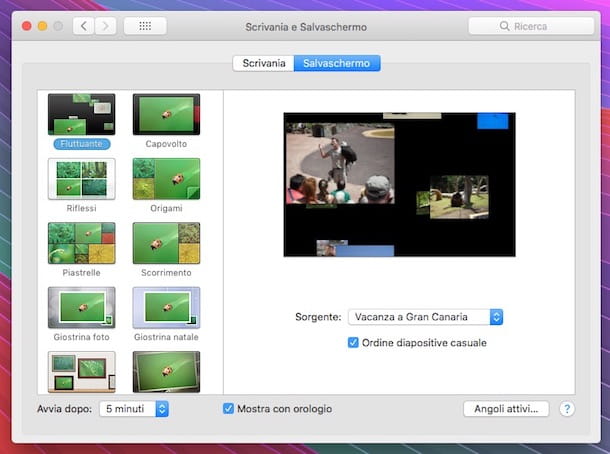
Task: Click the screensaver preview image
Action: click(400, 184)
